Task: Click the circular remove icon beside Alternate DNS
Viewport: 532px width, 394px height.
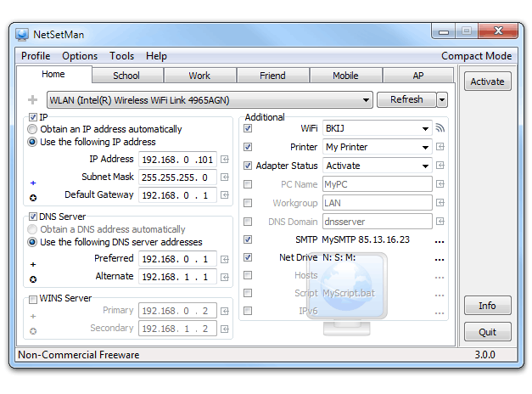Action: coord(33,279)
